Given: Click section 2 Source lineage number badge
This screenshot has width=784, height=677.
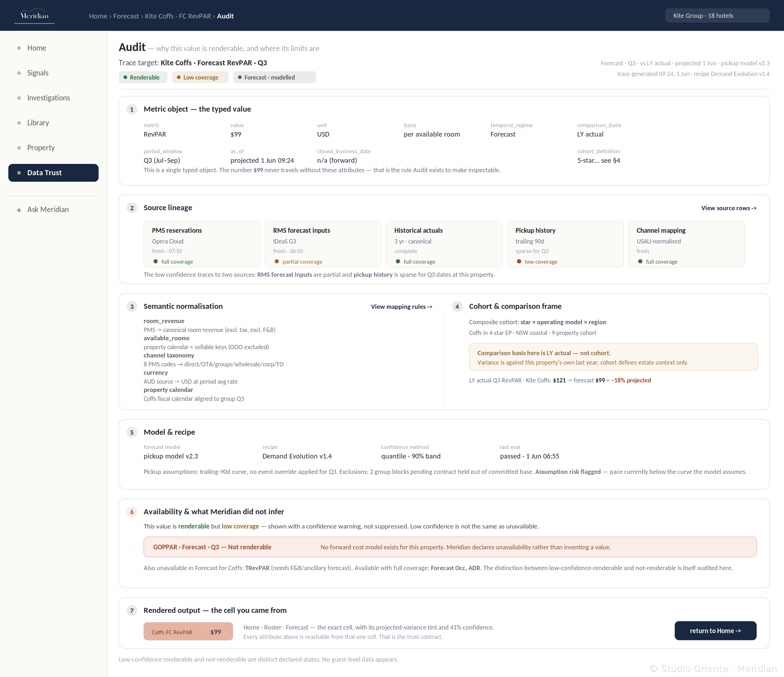Looking at the screenshot, I should click(131, 208).
